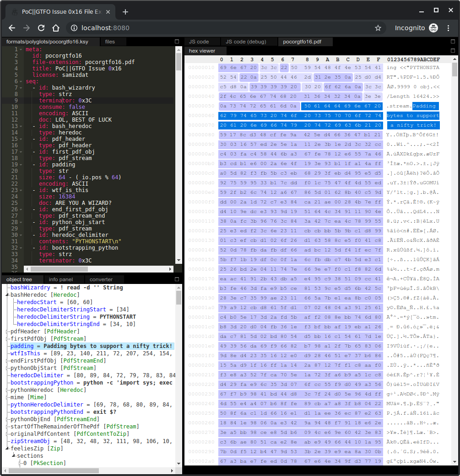Expand the firstPdfObj tree node
The width and height of the screenshot is (460, 476).
[7, 339]
